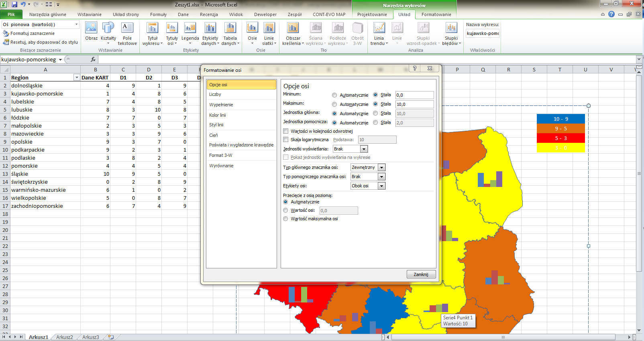Open the Etykiety osi dropdown
Image resolution: width=644 pixels, height=341 pixels.
[x=382, y=186]
